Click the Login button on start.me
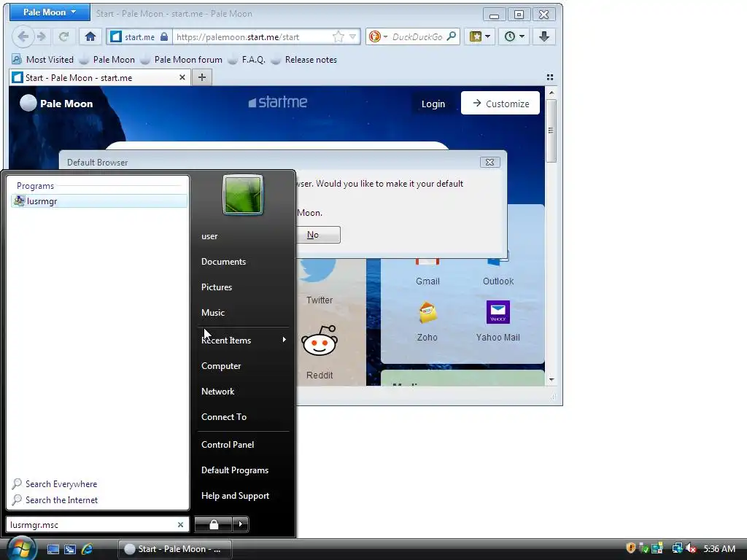 click(433, 104)
